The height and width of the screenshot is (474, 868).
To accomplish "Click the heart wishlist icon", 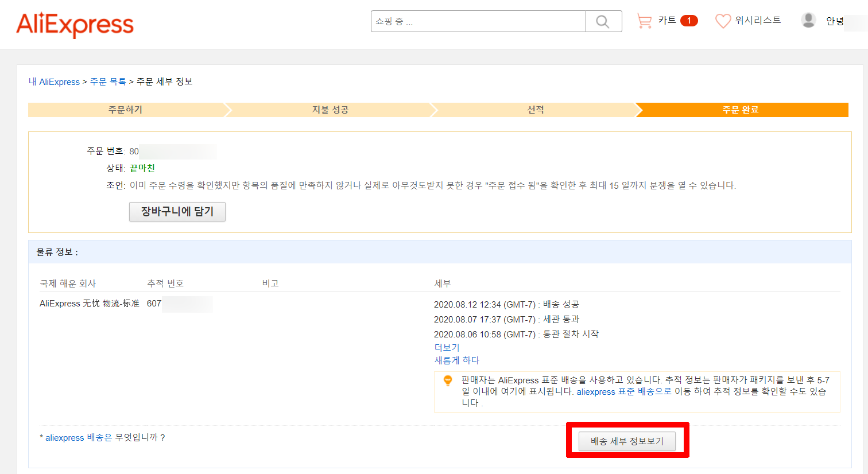I will click(x=723, y=21).
